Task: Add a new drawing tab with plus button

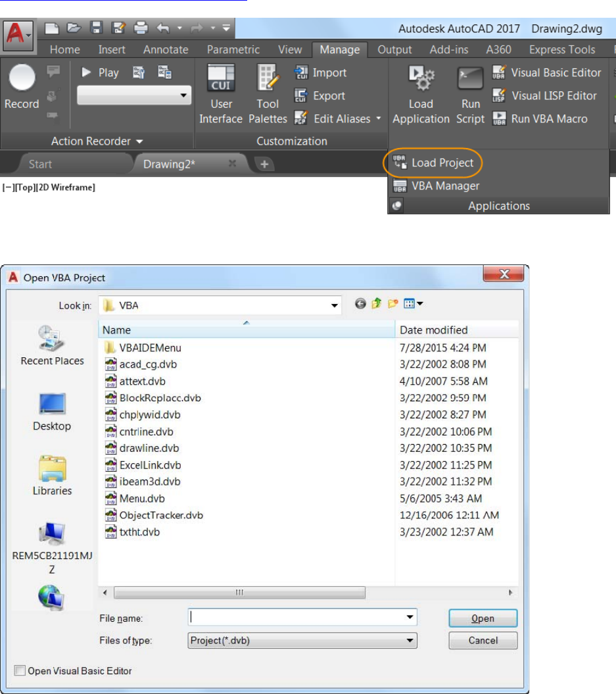Action: point(264,164)
